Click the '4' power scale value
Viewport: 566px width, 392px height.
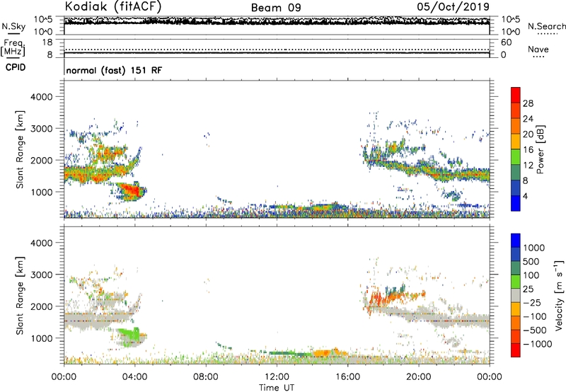[x=526, y=196]
